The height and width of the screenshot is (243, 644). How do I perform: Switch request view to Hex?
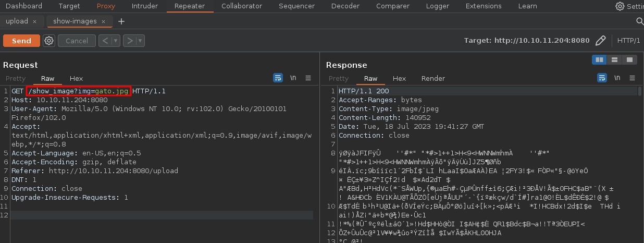(76, 78)
